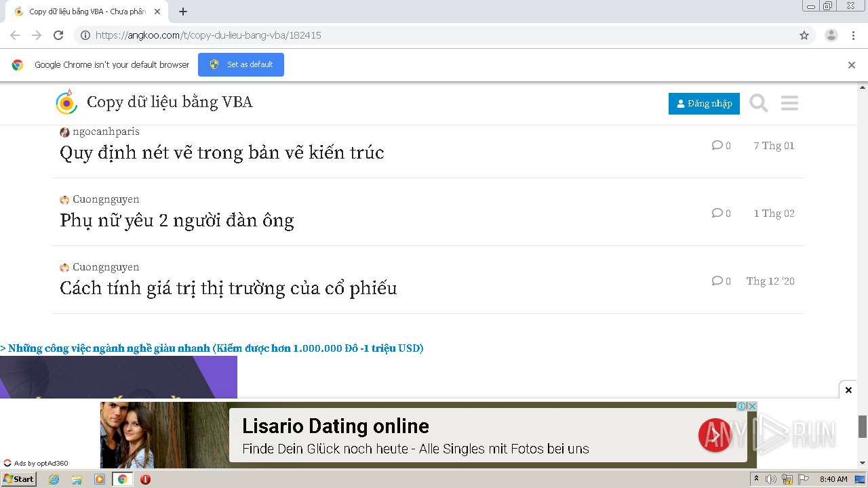The height and width of the screenshot is (488, 868).
Task: Click date Thg 12 '20
Action: 770,281
